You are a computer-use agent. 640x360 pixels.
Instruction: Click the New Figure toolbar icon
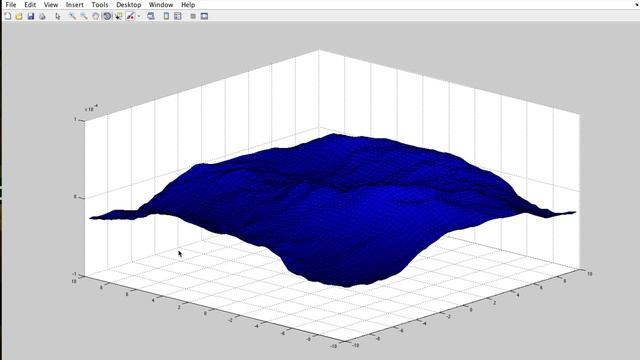point(7,16)
